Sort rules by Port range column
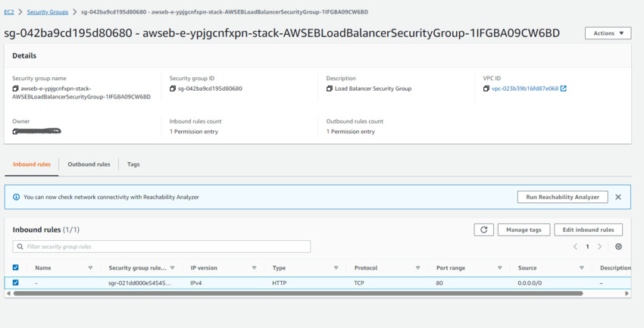644x328 pixels. (x=499, y=267)
